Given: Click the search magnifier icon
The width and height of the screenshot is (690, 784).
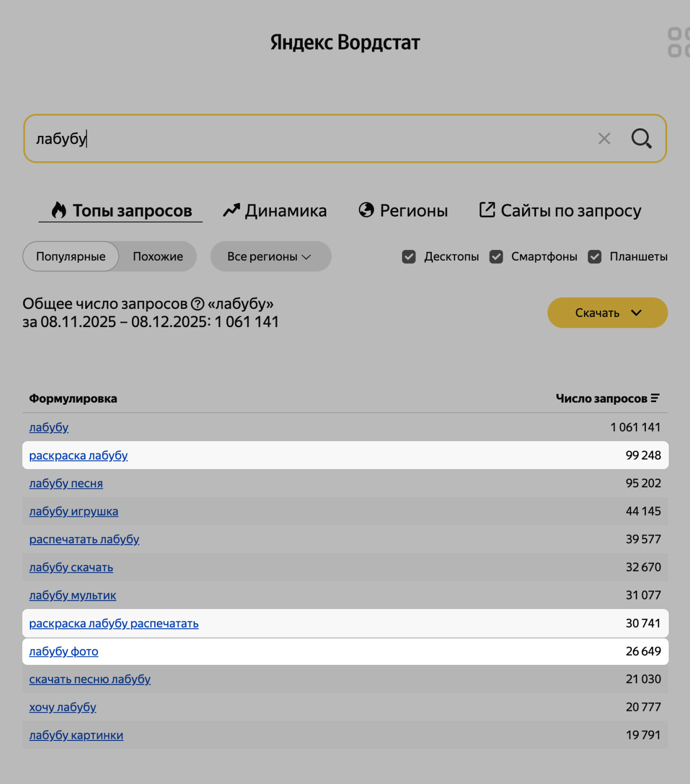Looking at the screenshot, I should 641,138.
